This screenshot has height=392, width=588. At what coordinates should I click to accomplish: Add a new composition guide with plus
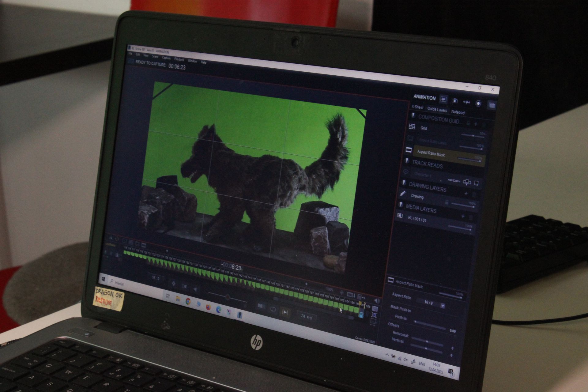[476, 124]
